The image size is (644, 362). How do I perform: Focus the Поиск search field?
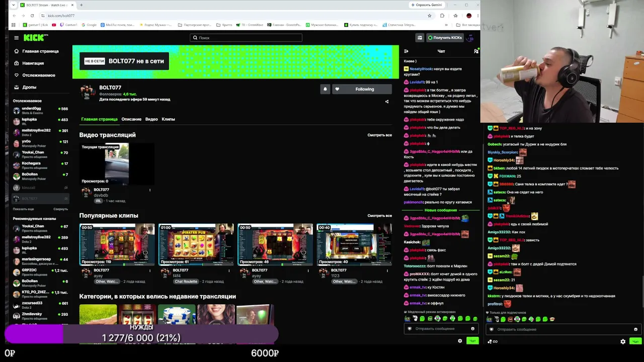pos(246,38)
